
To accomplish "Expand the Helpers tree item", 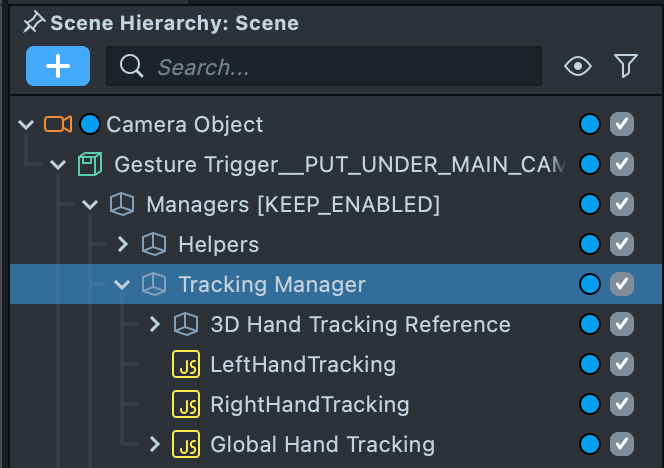I will click(123, 245).
